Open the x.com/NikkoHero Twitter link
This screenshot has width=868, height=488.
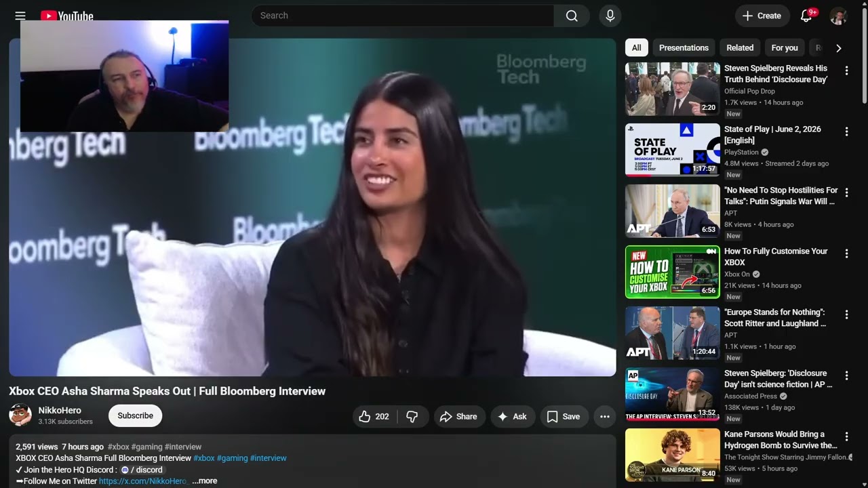tap(143, 481)
